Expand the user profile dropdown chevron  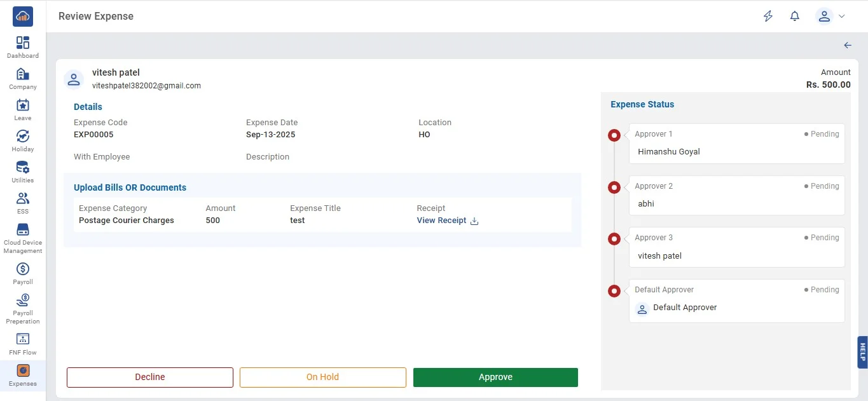pyautogui.click(x=842, y=17)
